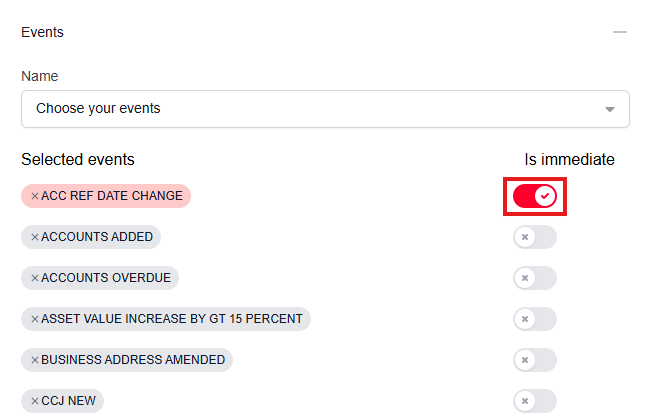Remove ACCOUNTS ADDED event tag
The width and height of the screenshot is (650, 420).
[34, 237]
